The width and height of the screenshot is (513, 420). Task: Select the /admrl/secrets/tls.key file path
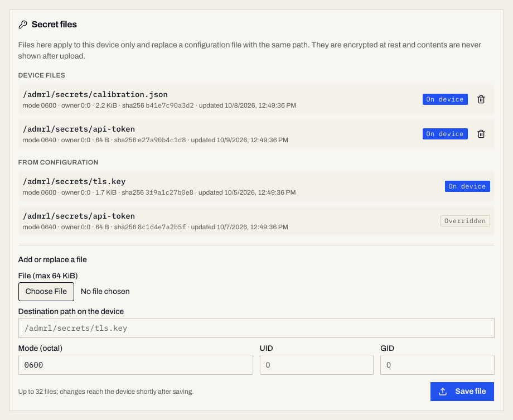[74, 181]
